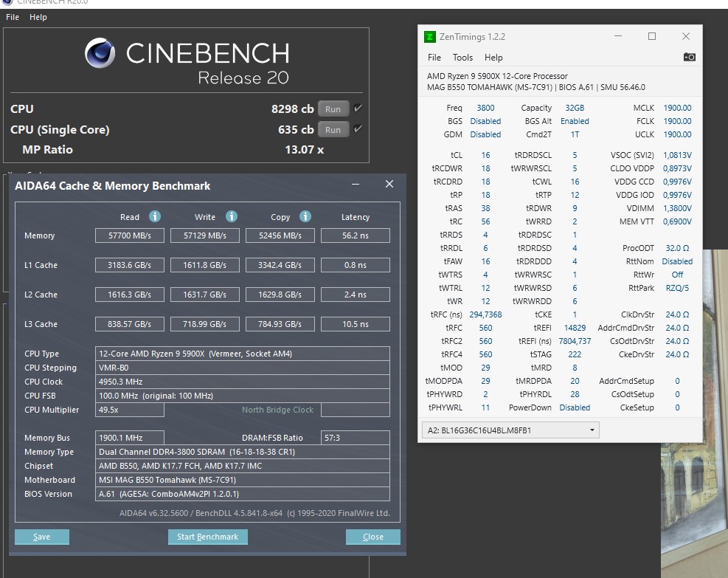This screenshot has height=578, width=728.
Task: Click Save in AIDA64 benchmark window
Action: pos(42,537)
